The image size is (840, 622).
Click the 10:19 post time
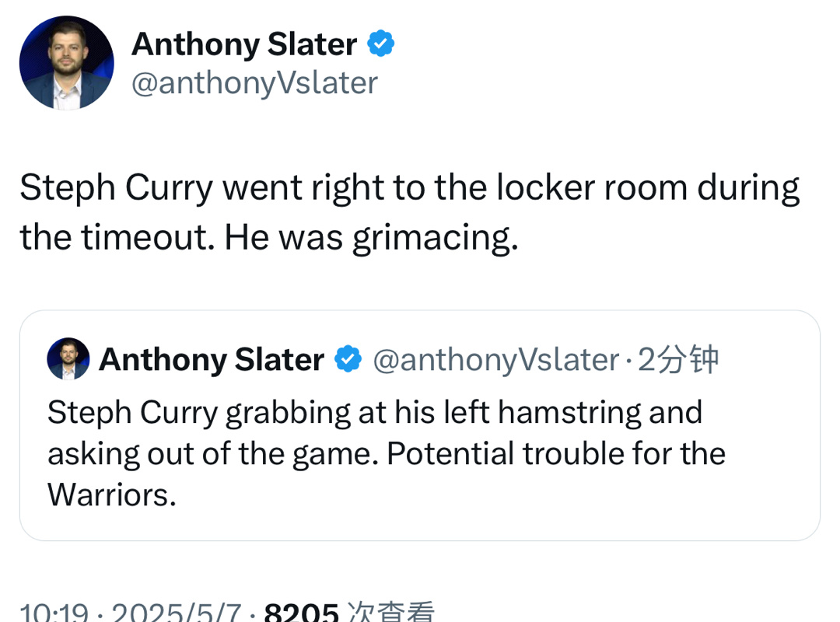point(54,612)
